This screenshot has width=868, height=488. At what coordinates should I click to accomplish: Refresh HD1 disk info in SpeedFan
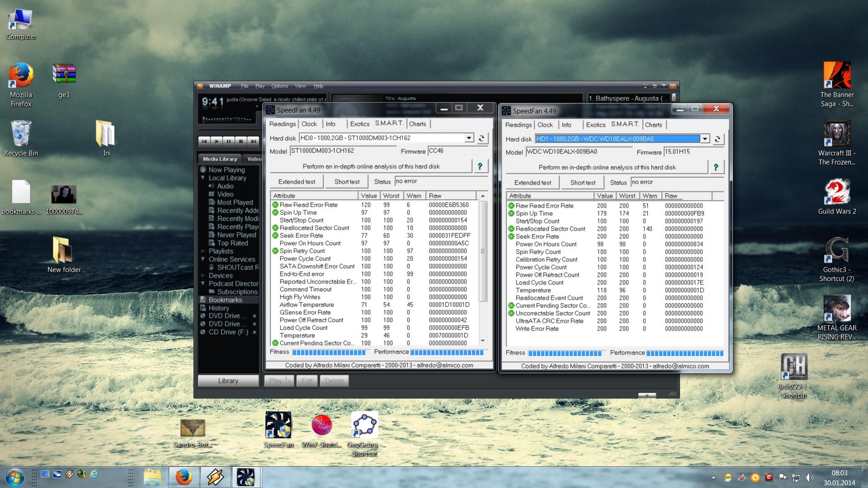coord(717,139)
